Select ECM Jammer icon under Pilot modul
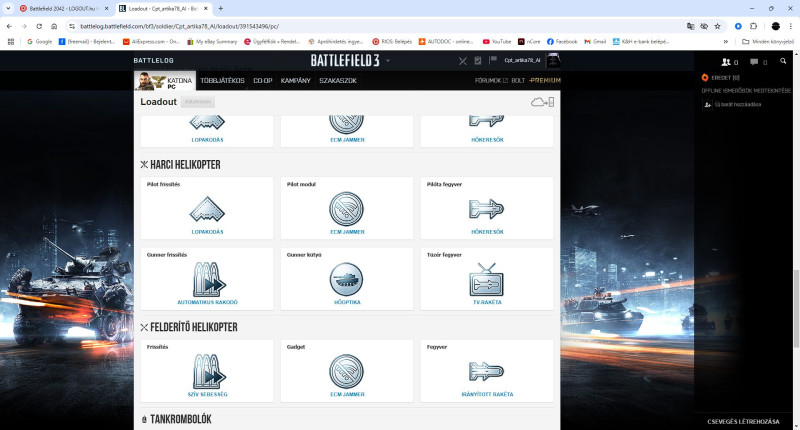Image resolution: width=800 pixels, height=430 pixels. click(347, 209)
